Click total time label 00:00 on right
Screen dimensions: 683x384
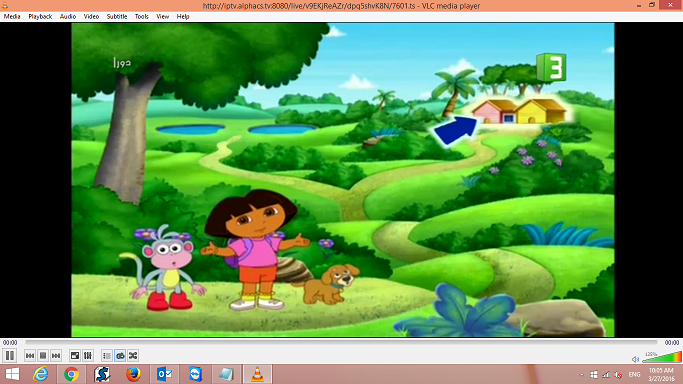click(671, 343)
